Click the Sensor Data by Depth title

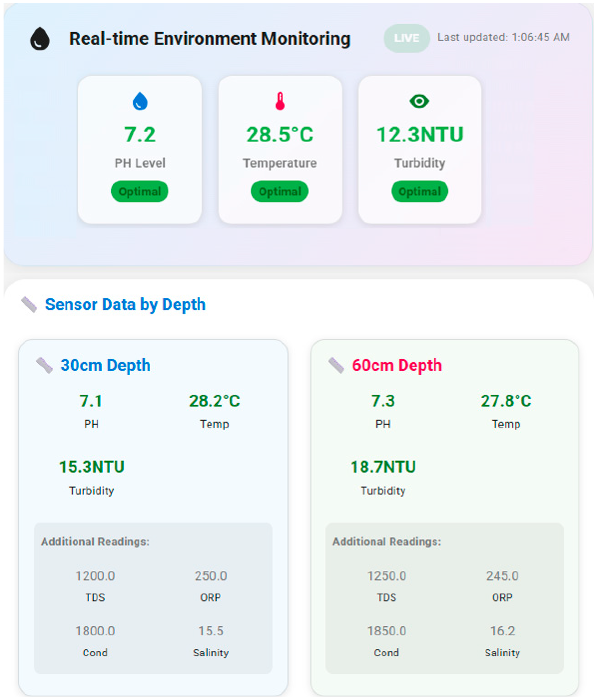click(x=125, y=304)
